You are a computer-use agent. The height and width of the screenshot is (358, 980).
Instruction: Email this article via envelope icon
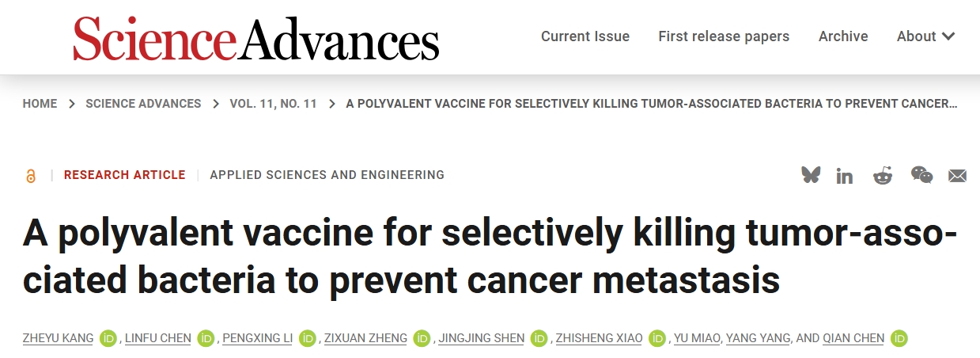[x=958, y=176]
